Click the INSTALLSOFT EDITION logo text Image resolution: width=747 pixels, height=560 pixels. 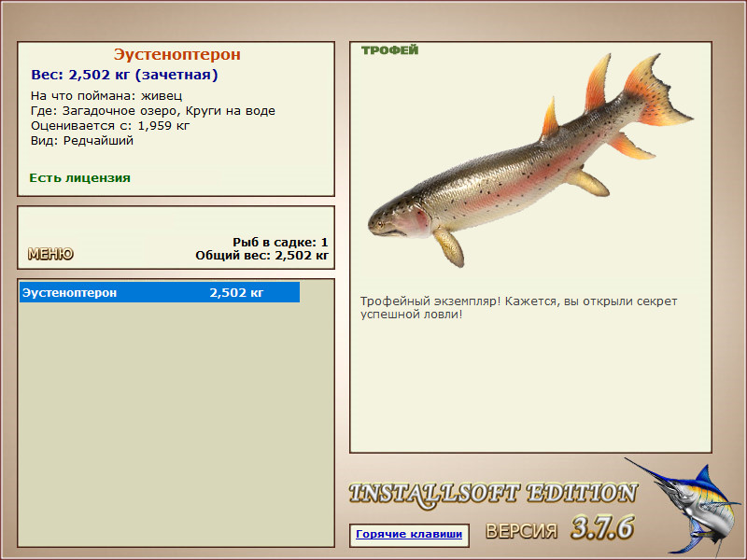click(x=493, y=495)
